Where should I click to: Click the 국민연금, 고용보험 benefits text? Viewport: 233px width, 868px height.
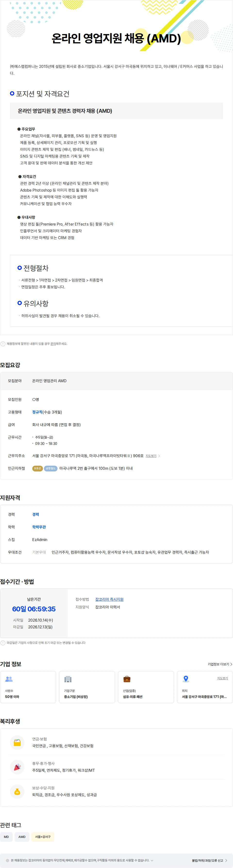tap(63, 746)
